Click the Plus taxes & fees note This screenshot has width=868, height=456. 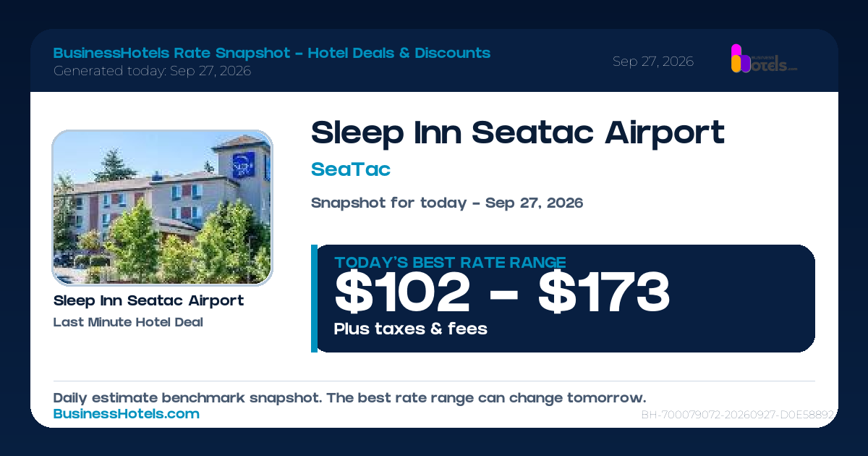coord(411,329)
